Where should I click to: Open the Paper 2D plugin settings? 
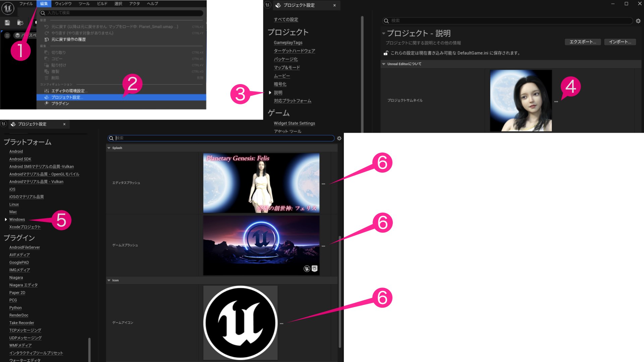point(17,293)
